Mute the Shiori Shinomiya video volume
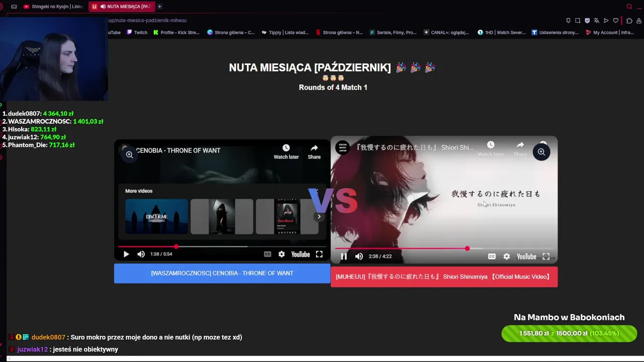The image size is (644, 362). pos(359,256)
